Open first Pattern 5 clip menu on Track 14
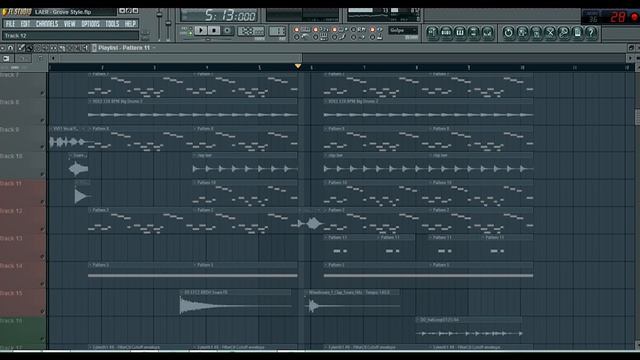This screenshot has width=640, height=360. point(90,265)
